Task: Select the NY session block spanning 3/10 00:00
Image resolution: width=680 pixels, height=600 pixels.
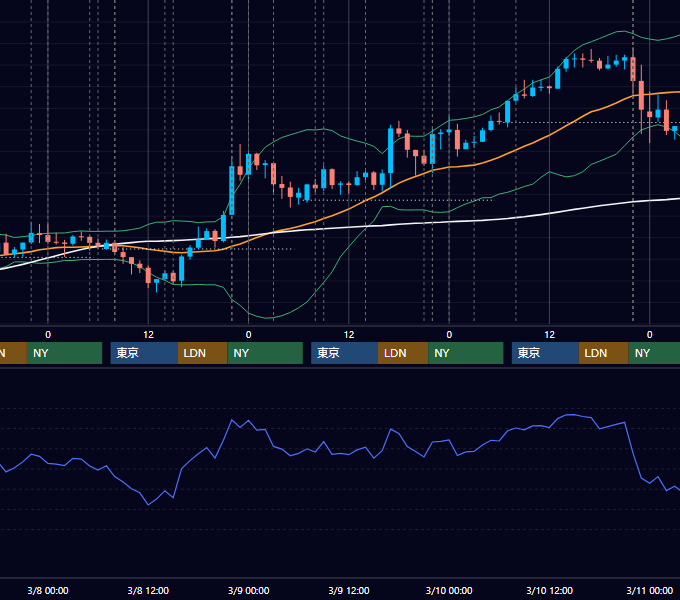Action: [466, 353]
